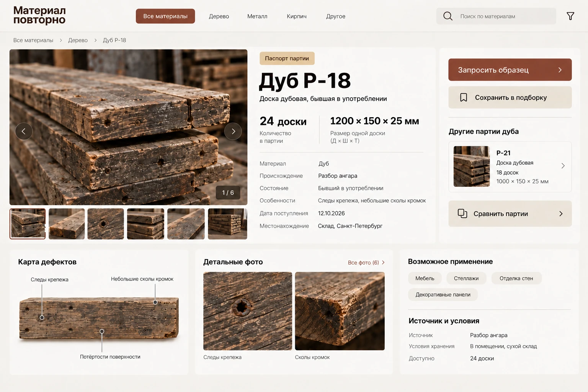Image resolution: width=588 pixels, height=392 pixels.
Task: Select the second gallery thumbnail
Action: tap(67, 224)
